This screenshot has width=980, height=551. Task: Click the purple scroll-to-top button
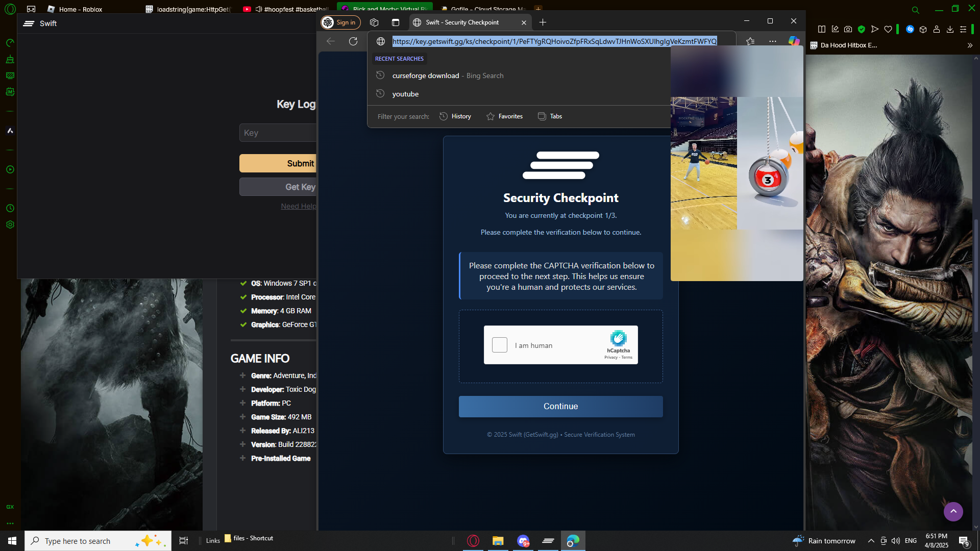(x=953, y=511)
